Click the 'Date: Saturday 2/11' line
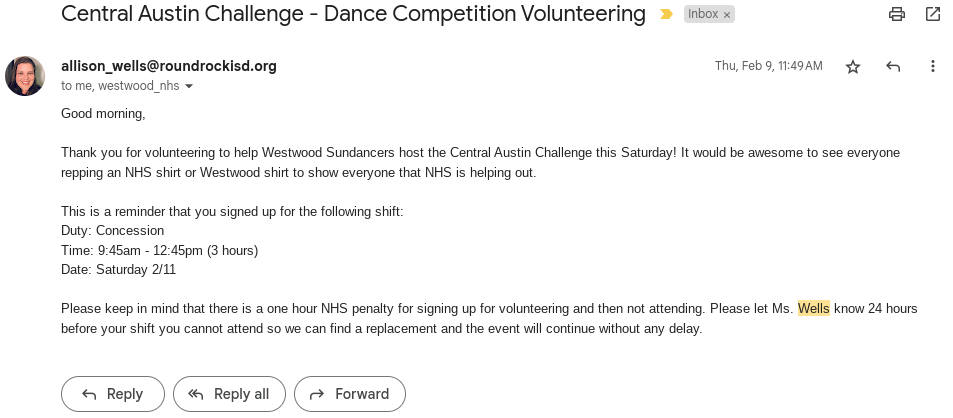953x418 pixels. 118,269
